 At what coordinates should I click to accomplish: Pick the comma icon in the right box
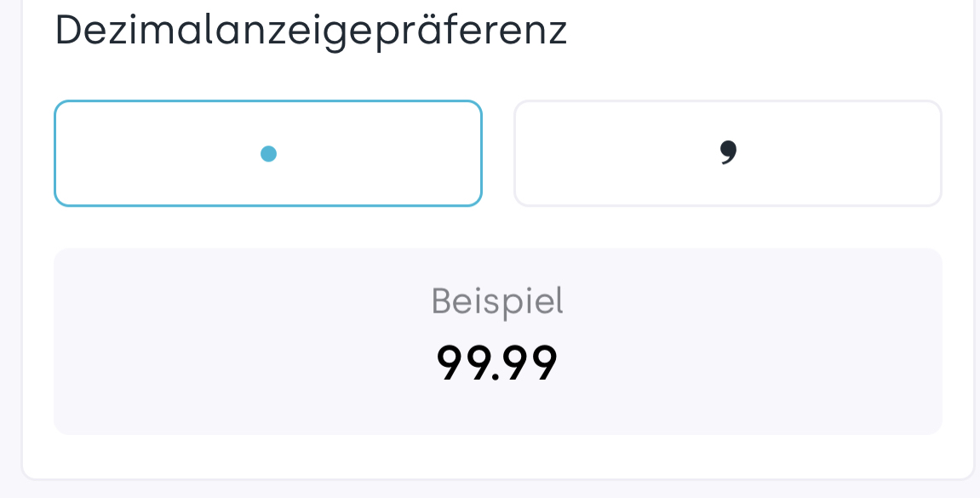click(x=727, y=152)
